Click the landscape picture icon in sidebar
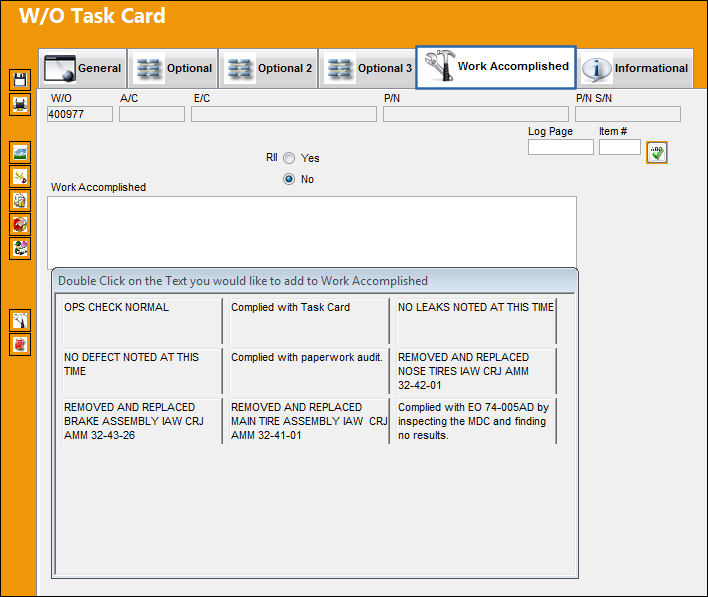Screen dimensions: 708x597 coord(20,152)
